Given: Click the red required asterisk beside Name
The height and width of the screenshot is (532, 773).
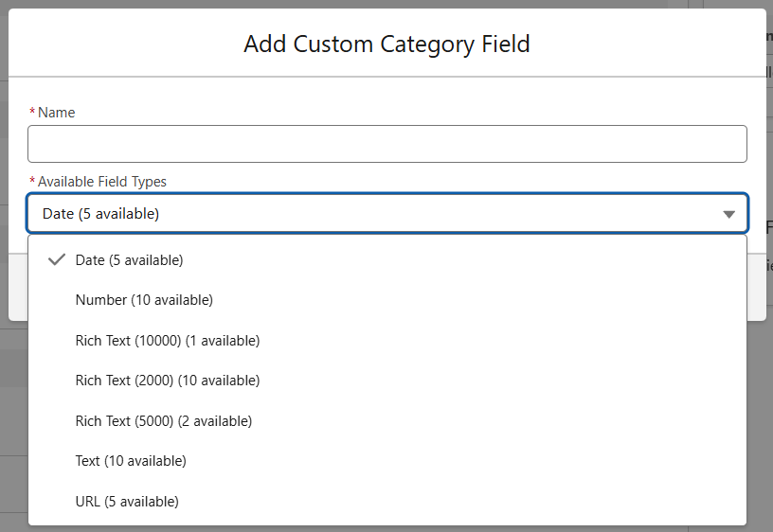Looking at the screenshot, I should (32, 113).
